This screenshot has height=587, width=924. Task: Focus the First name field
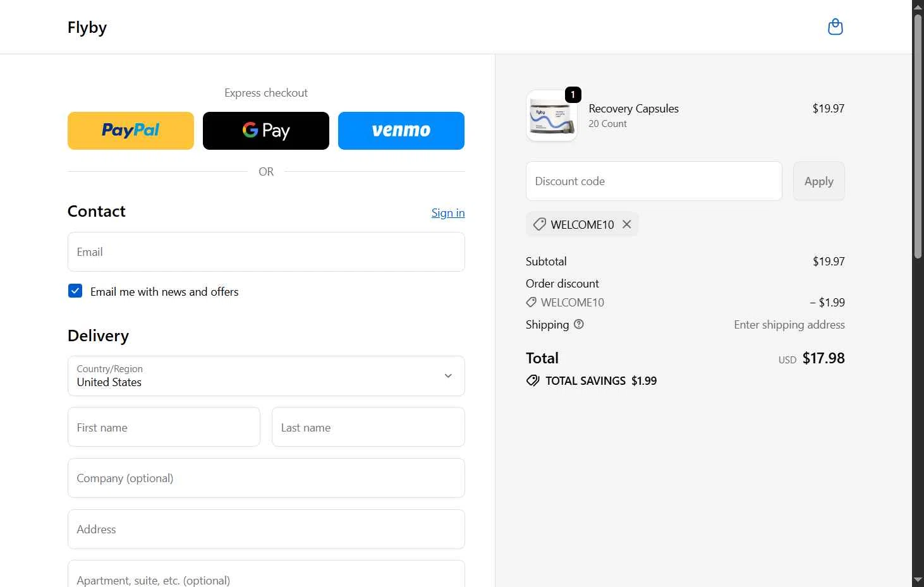click(164, 427)
